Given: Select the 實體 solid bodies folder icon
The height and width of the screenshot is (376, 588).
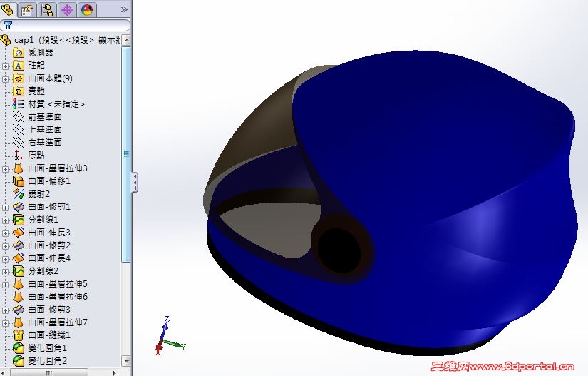Looking at the screenshot, I should 19,91.
